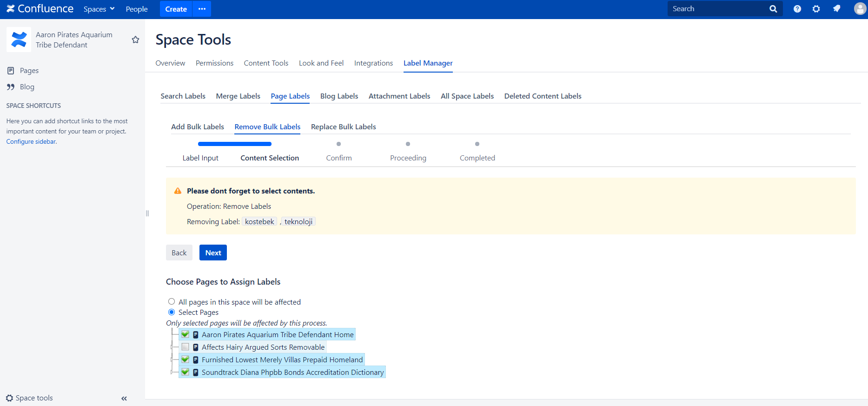Open the Blog Labels tab
The width and height of the screenshot is (868, 406).
pos(339,96)
